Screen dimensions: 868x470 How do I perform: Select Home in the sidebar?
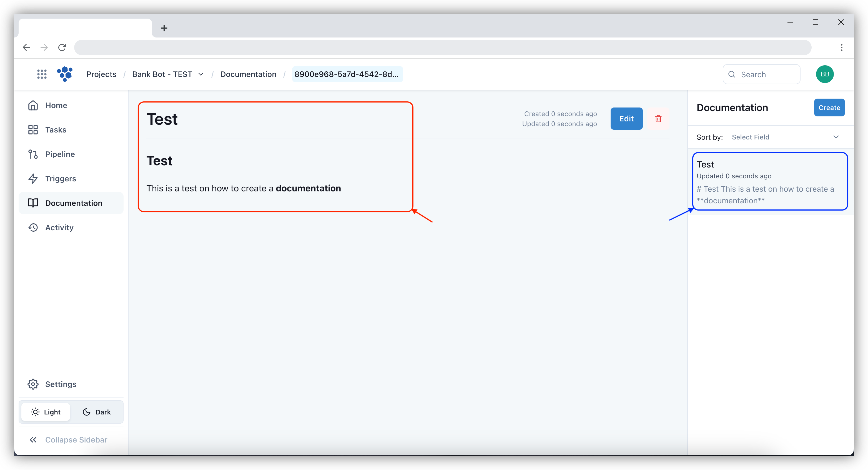[x=56, y=105]
